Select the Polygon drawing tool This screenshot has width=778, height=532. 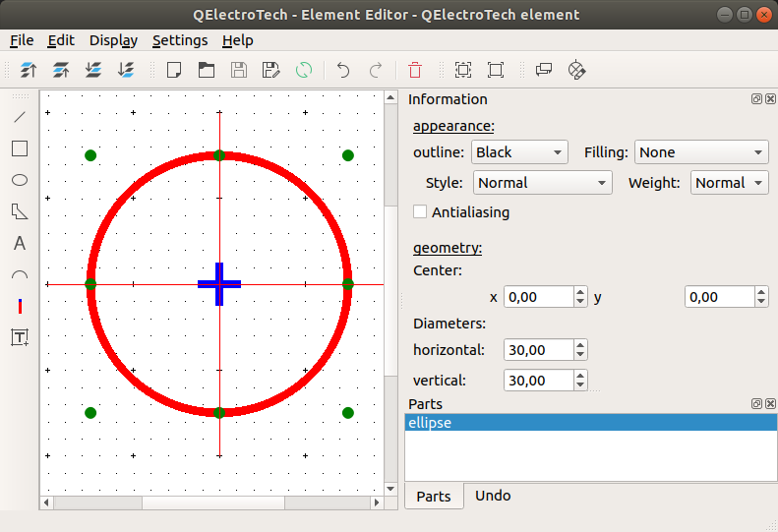click(x=20, y=211)
